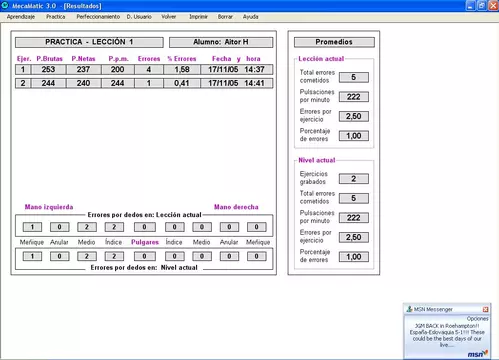
Task: Click the PRACTICA - LECCIÓN 1 header
Action: tap(89, 42)
